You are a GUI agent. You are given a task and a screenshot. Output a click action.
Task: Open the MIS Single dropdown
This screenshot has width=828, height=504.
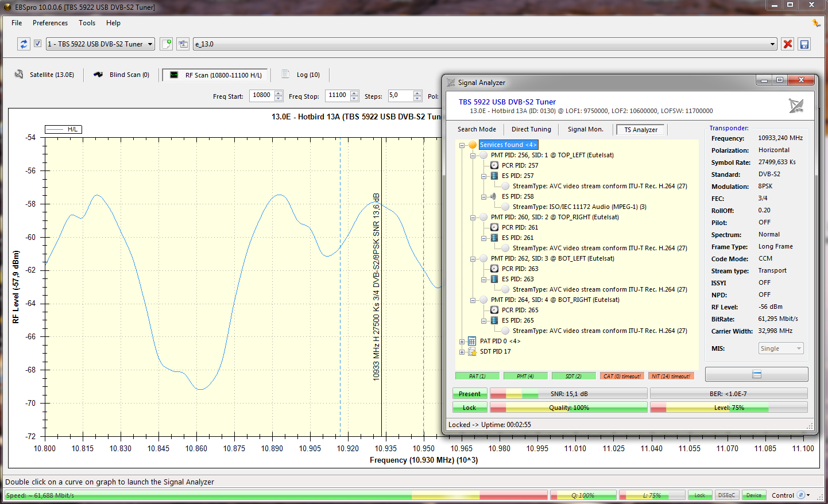[781, 348]
